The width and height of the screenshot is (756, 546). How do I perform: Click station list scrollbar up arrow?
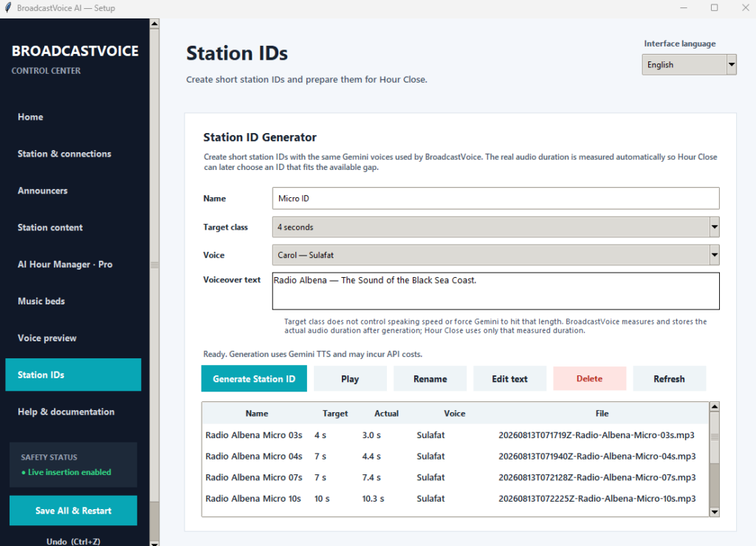tap(715, 406)
